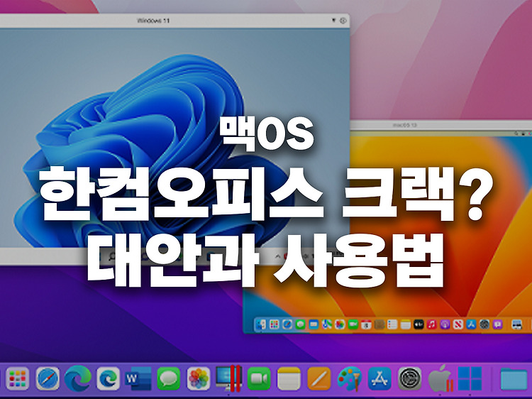532x399 pixels.
Task: Open Reminders in the macOS 13 VM dock
Action: pos(392,324)
